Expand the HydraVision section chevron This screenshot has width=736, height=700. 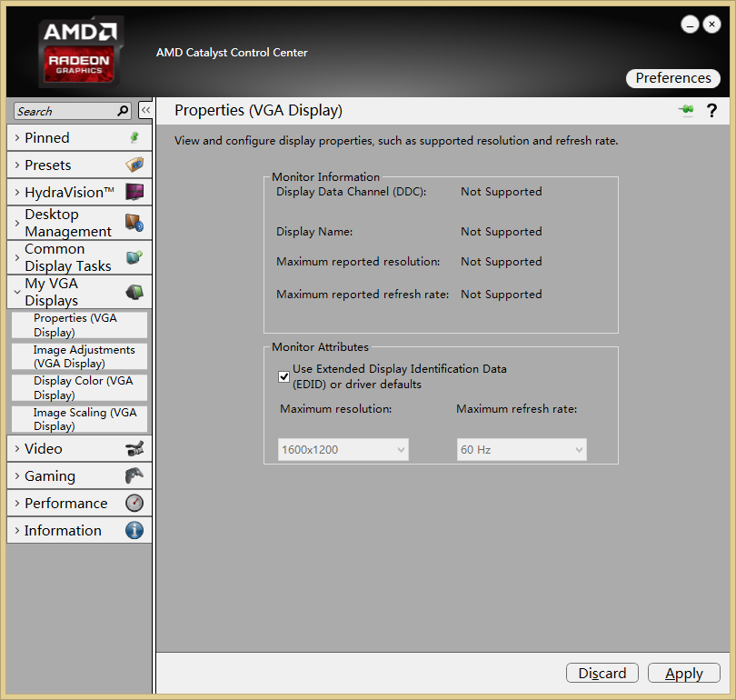pyautogui.click(x=17, y=192)
